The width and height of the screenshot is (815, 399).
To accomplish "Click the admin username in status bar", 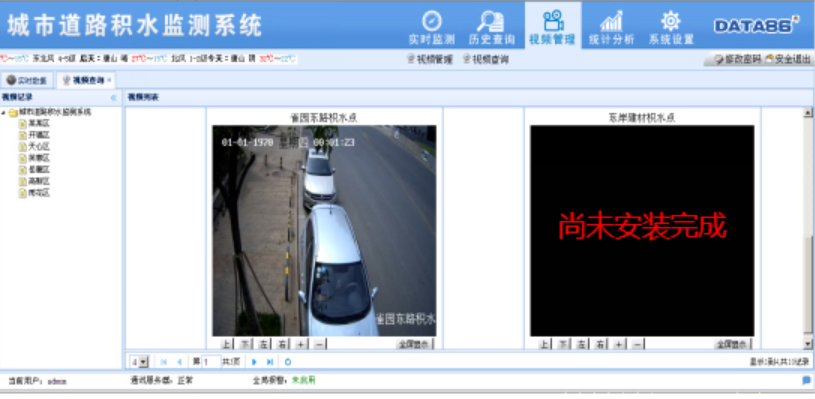I will (57, 381).
